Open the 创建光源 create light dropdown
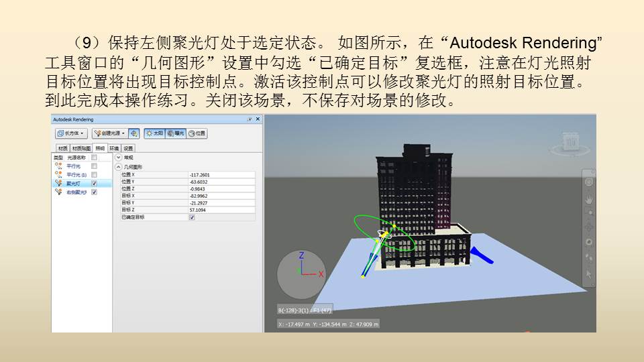 click(109, 133)
